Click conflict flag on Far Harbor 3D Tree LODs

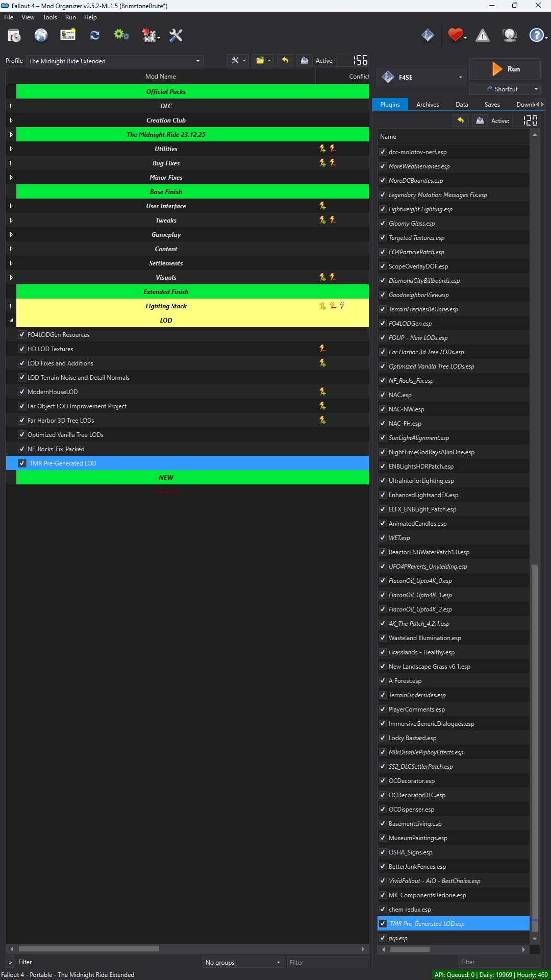pyautogui.click(x=322, y=420)
